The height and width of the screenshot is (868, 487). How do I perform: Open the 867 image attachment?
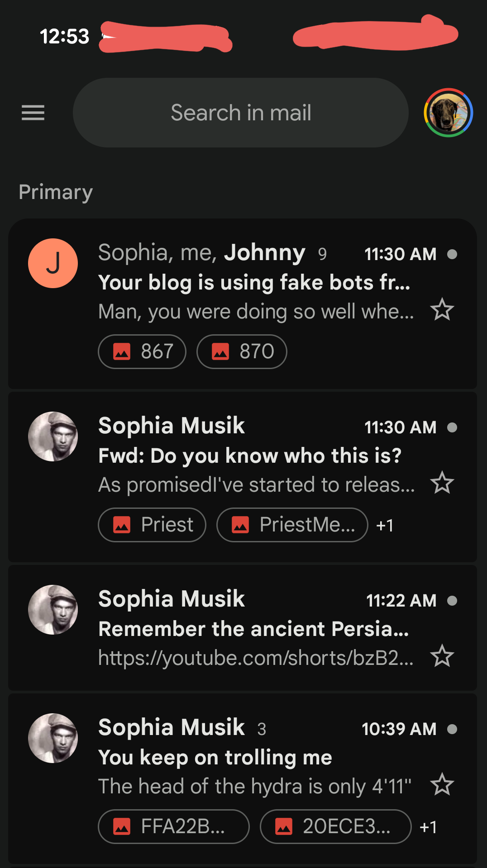coord(142,351)
